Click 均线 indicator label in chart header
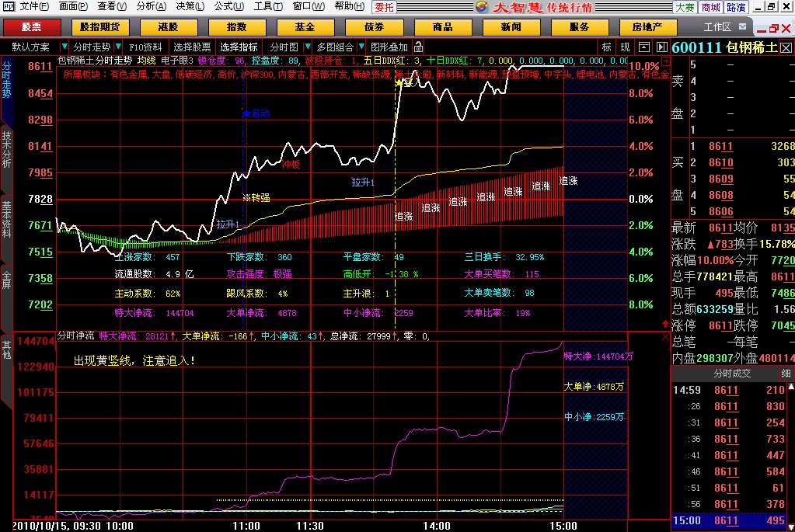 [x=147, y=61]
